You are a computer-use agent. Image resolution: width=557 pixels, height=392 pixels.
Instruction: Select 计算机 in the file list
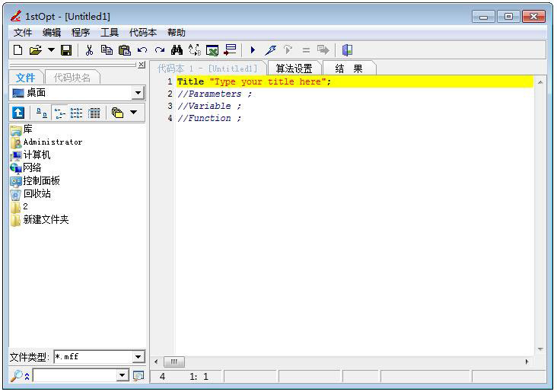(x=30, y=155)
